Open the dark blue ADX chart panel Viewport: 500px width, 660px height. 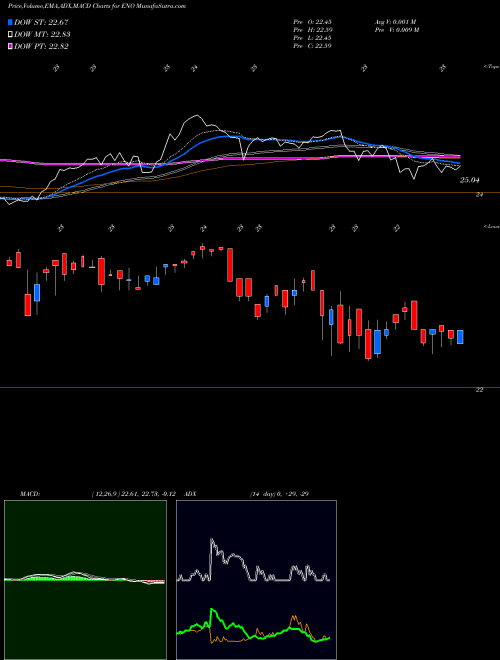point(256,580)
